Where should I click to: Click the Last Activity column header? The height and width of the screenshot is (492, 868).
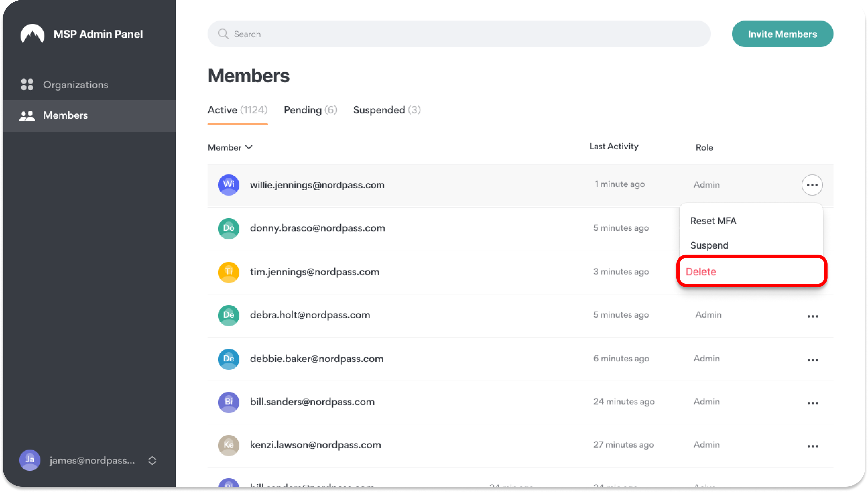coord(614,146)
